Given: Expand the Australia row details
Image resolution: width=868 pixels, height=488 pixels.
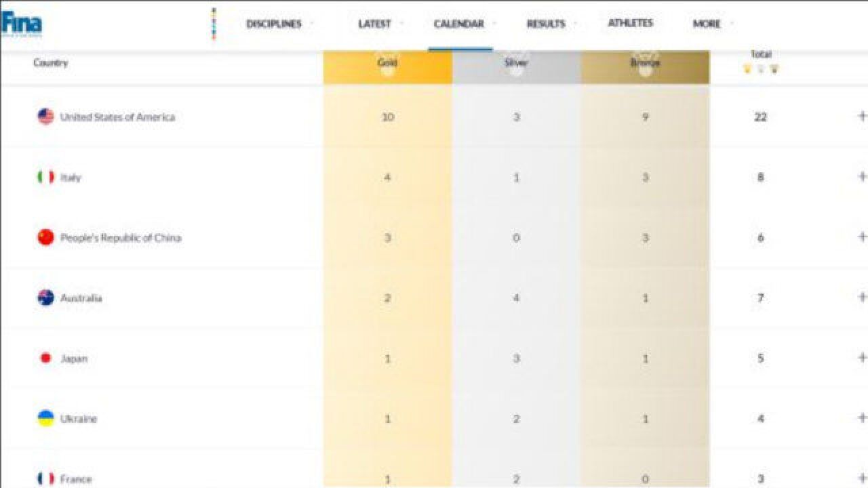Looking at the screenshot, I should coord(862,297).
